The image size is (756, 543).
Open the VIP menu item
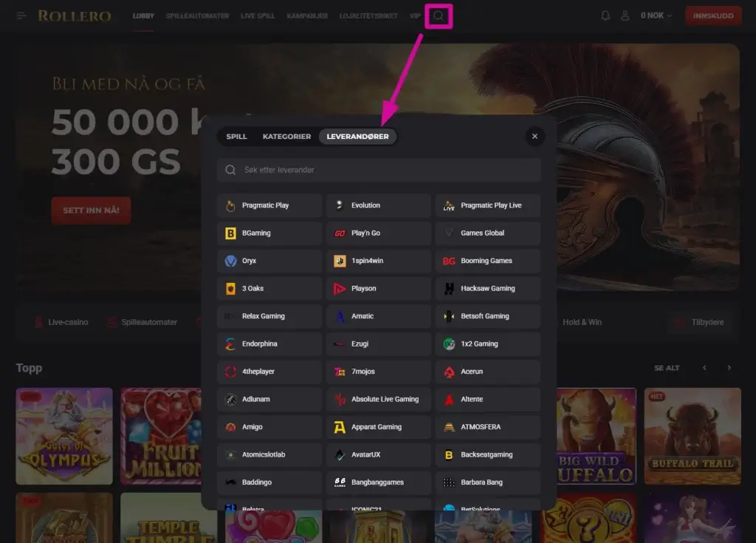click(415, 16)
